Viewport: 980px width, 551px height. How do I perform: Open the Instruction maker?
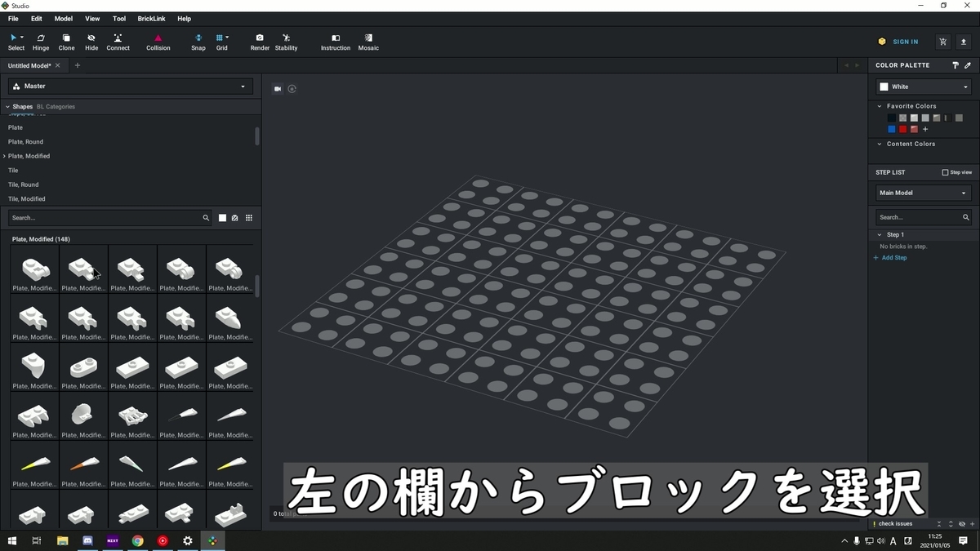pyautogui.click(x=336, y=42)
